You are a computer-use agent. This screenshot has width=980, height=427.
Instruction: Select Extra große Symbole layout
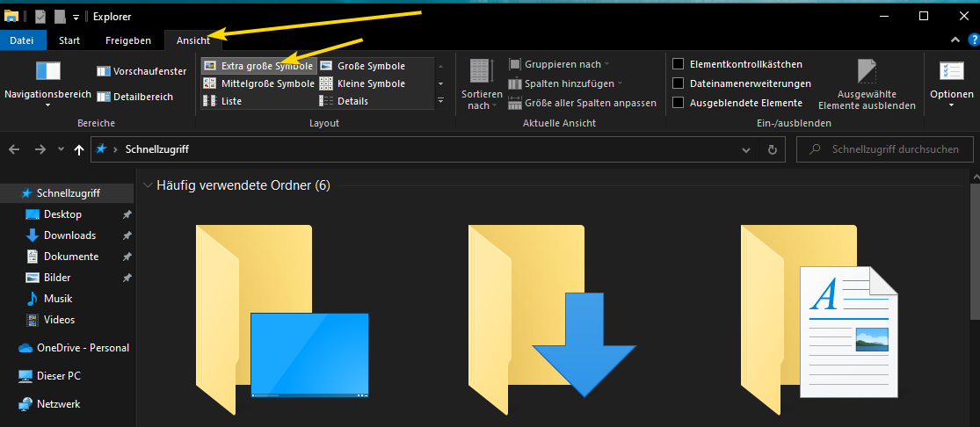point(258,66)
